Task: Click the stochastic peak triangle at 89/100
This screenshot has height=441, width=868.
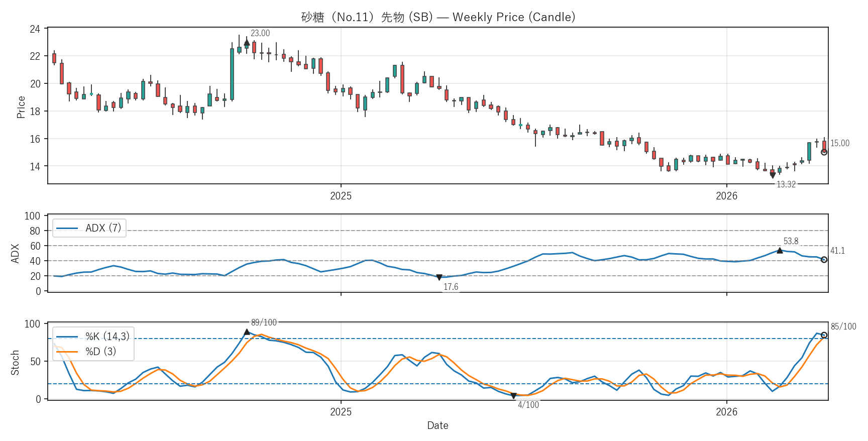Action: 247,332
